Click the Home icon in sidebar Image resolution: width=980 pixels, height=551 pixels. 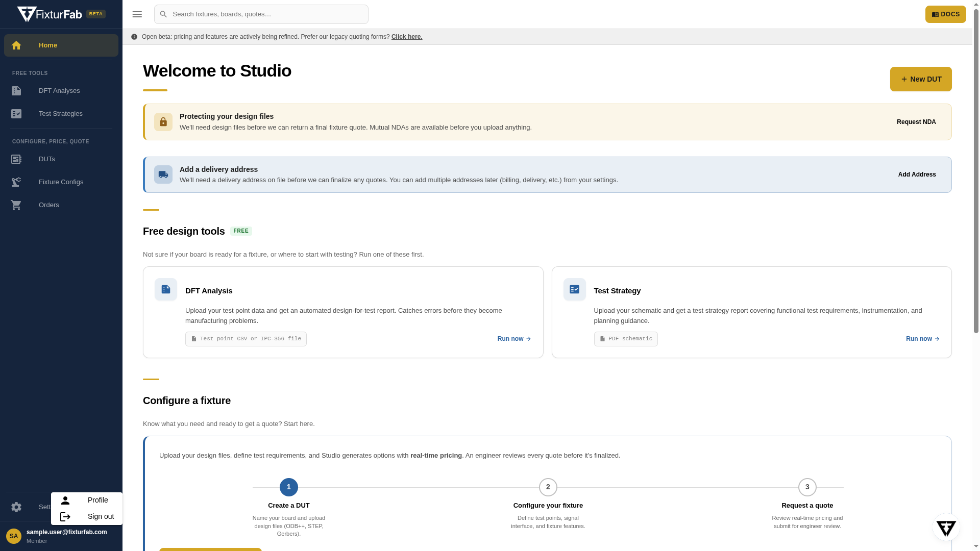tap(16, 45)
